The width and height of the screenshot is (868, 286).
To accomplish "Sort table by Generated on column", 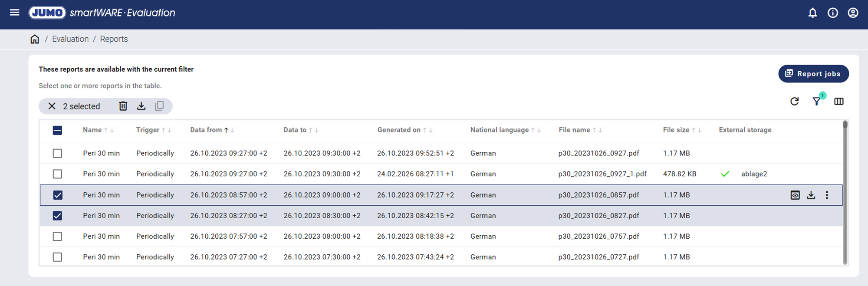I will coord(399,130).
